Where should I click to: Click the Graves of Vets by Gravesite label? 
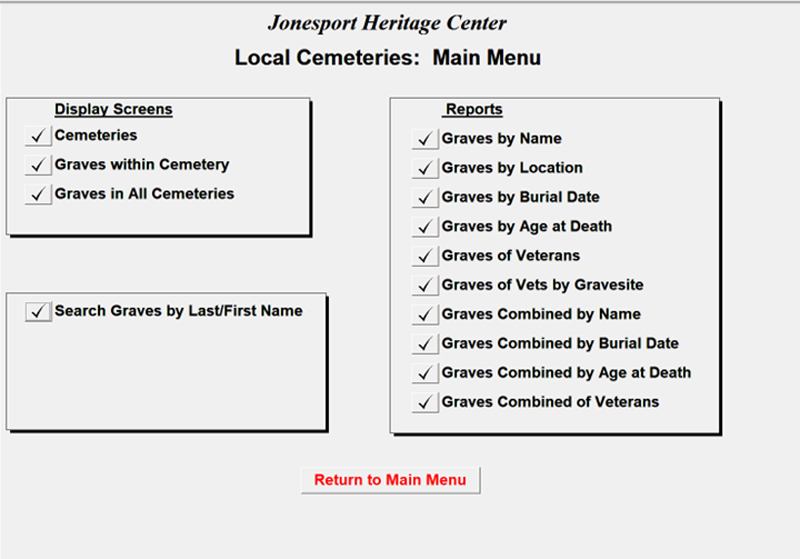click(542, 285)
